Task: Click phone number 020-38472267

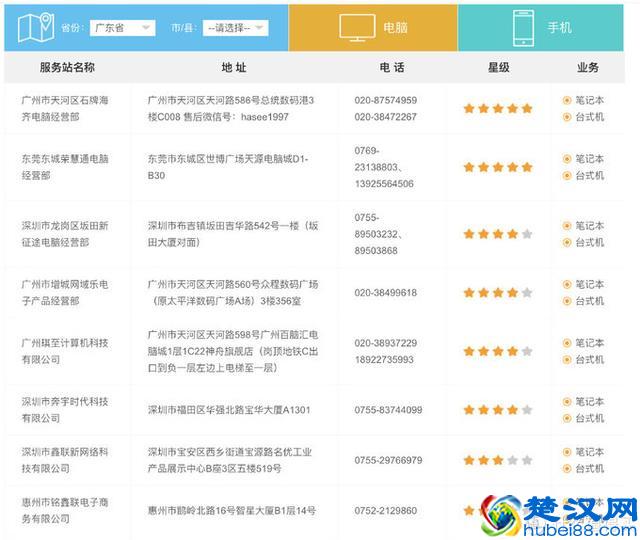Action: coord(386,117)
